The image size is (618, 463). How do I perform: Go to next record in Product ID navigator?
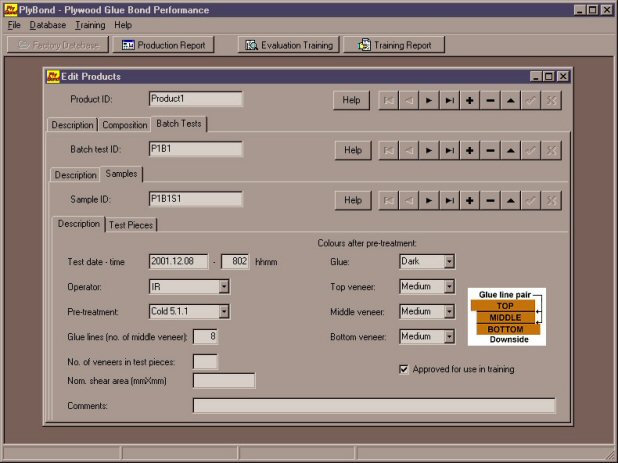[429, 100]
